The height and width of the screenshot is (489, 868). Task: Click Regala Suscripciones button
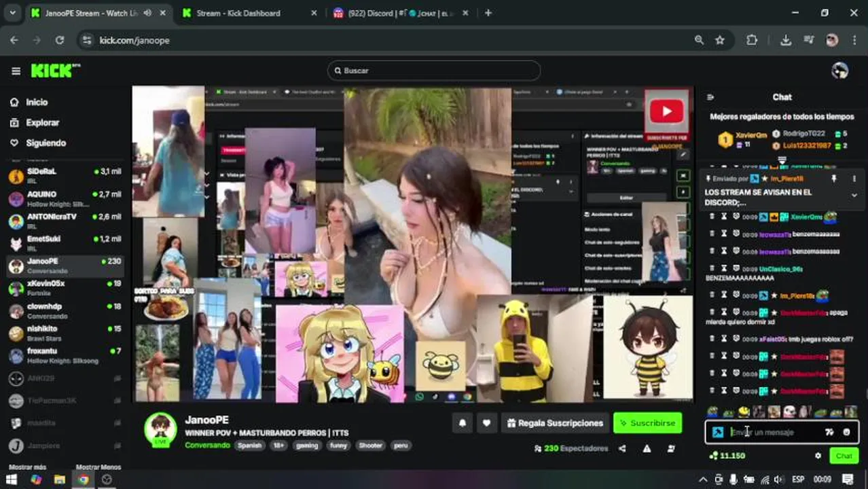click(555, 422)
